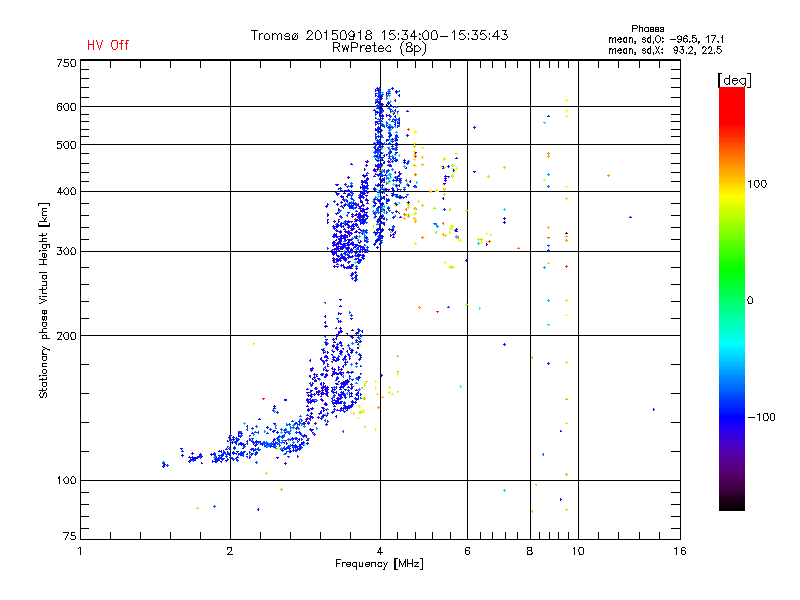Click the x-axis label '4'
The image size is (800, 600).
380,551
